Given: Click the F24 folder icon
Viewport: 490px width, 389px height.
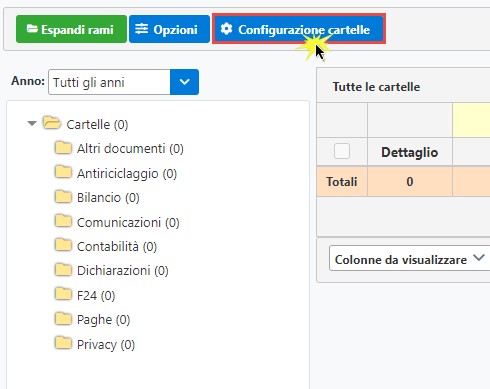Looking at the screenshot, I should tap(63, 294).
